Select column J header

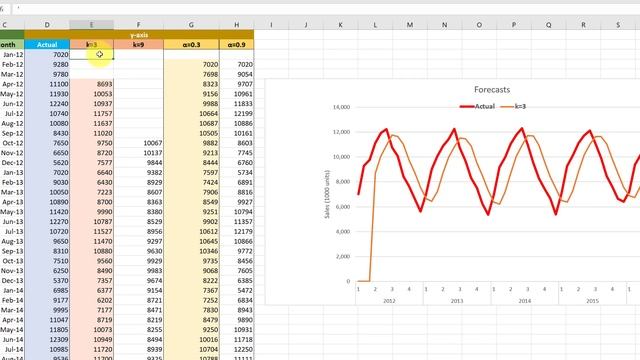coord(306,25)
